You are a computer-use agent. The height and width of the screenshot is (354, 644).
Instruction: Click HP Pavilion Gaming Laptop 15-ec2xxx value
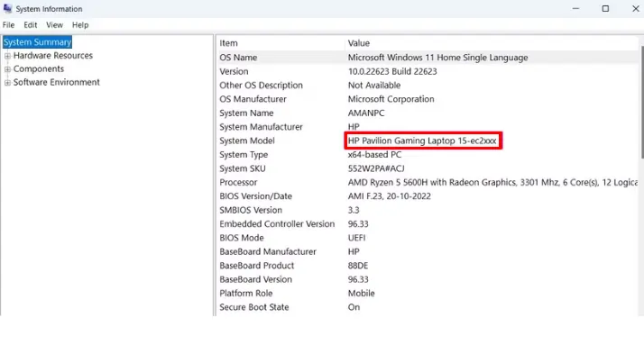(x=422, y=141)
